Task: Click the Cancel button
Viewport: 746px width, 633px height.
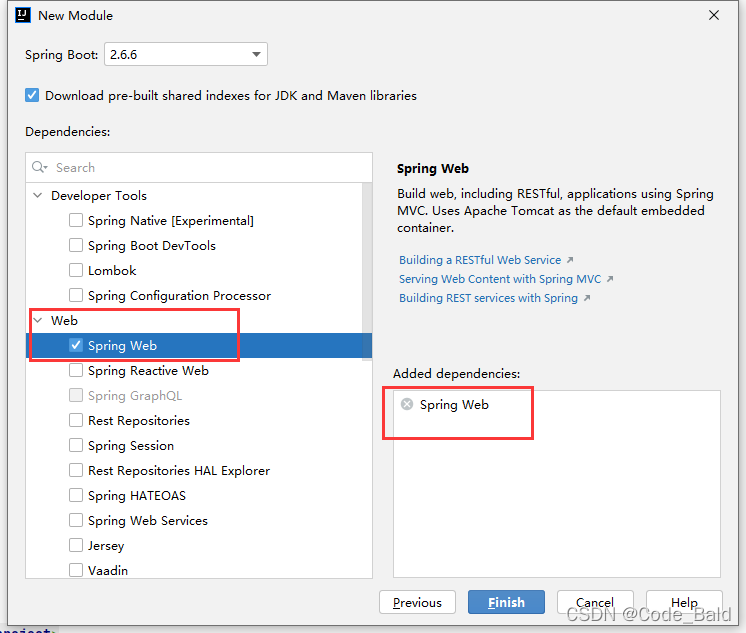Action: (595, 602)
